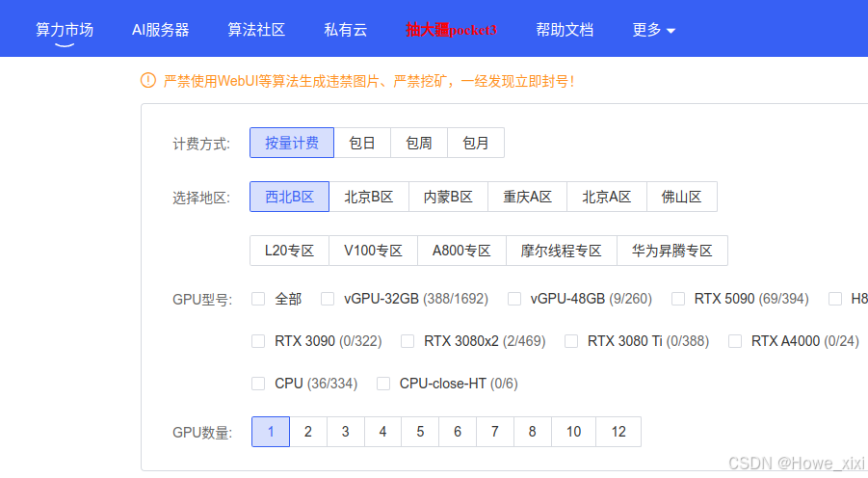
Task: Toggle the RTX 3080x2 checkbox
Action: tap(408, 340)
